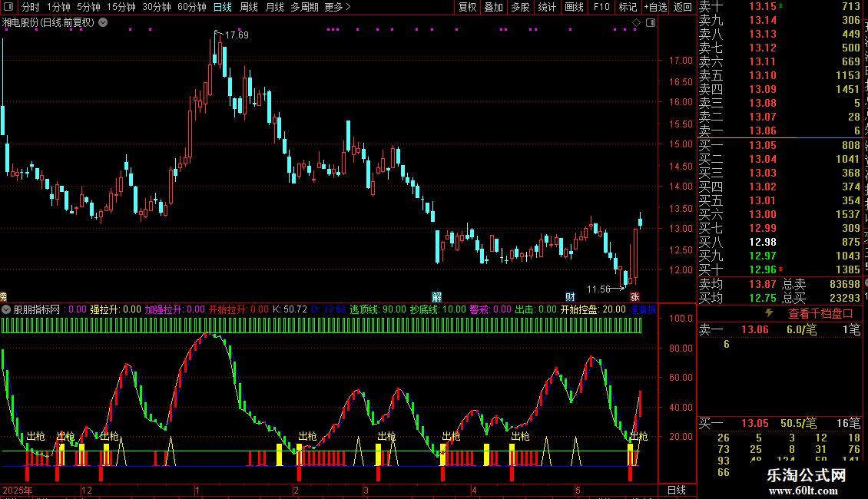Viewport: 868px width, 499px height.
Task: Open F10 company info
Action: coord(601,7)
